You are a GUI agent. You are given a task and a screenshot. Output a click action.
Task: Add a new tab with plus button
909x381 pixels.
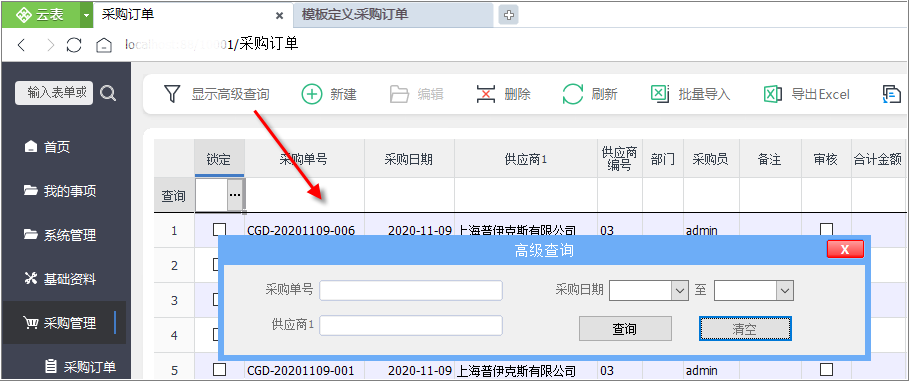tap(508, 16)
